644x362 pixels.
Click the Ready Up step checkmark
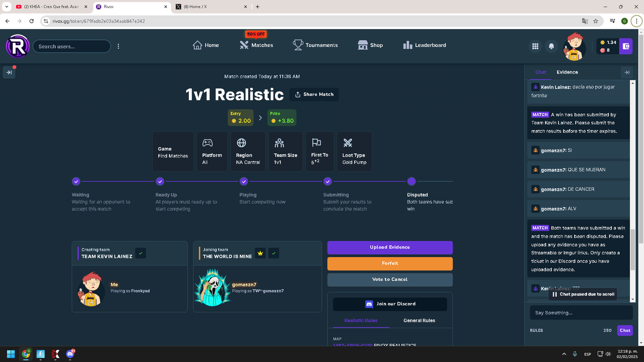coord(160,181)
